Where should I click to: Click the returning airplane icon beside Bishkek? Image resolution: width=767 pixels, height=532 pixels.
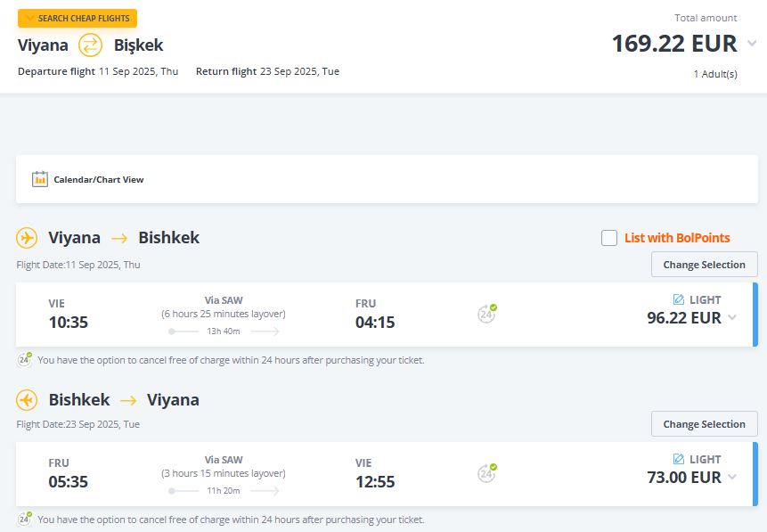27,400
